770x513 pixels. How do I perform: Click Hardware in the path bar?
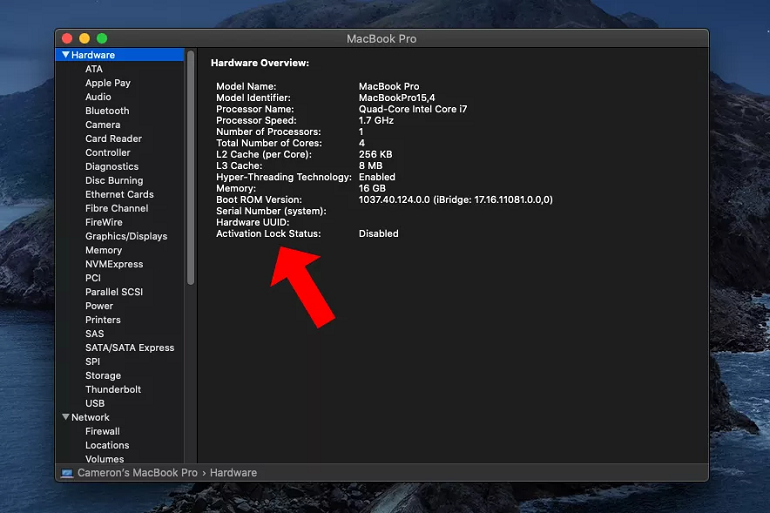pos(233,473)
